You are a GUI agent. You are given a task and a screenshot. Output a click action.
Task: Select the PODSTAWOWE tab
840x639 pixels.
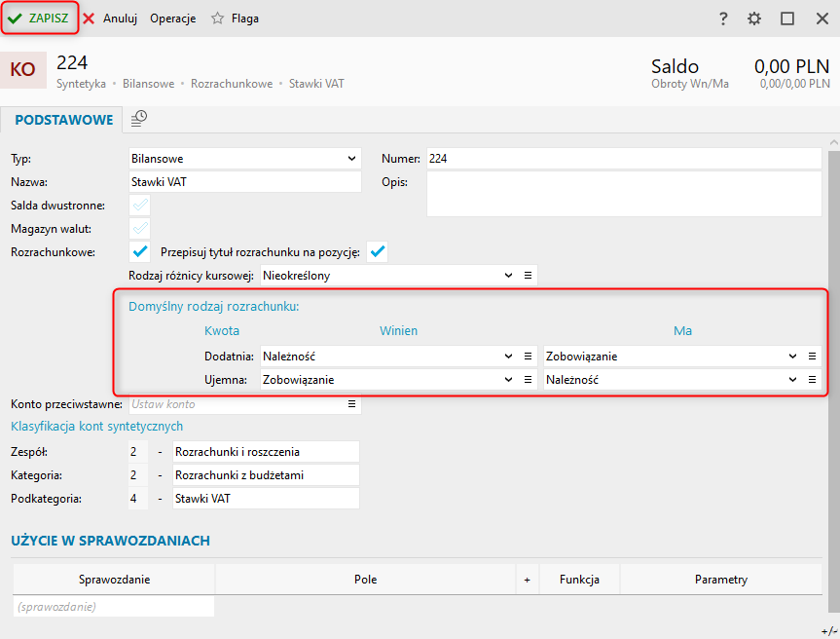click(64, 121)
